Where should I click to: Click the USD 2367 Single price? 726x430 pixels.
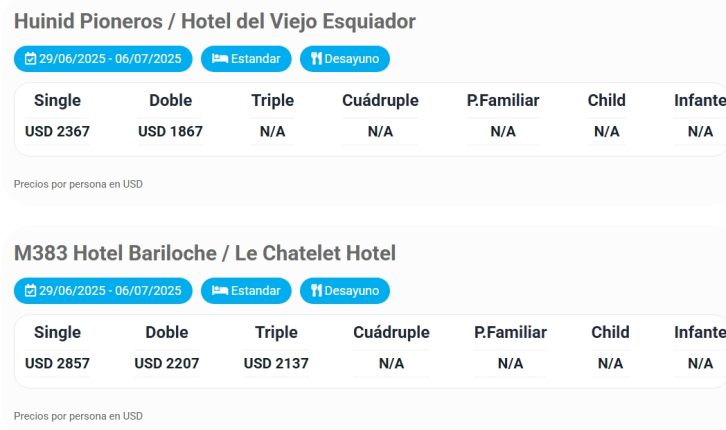click(x=57, y=131)
